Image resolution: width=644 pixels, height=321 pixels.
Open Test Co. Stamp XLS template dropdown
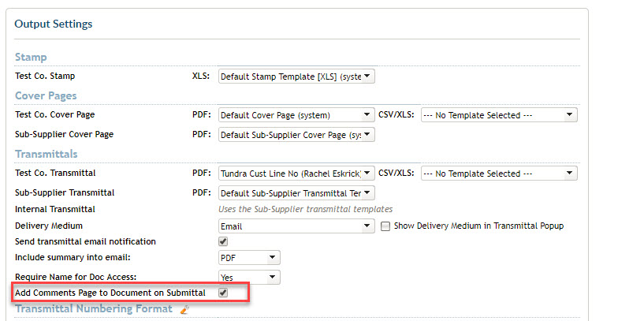pos(296,77)
